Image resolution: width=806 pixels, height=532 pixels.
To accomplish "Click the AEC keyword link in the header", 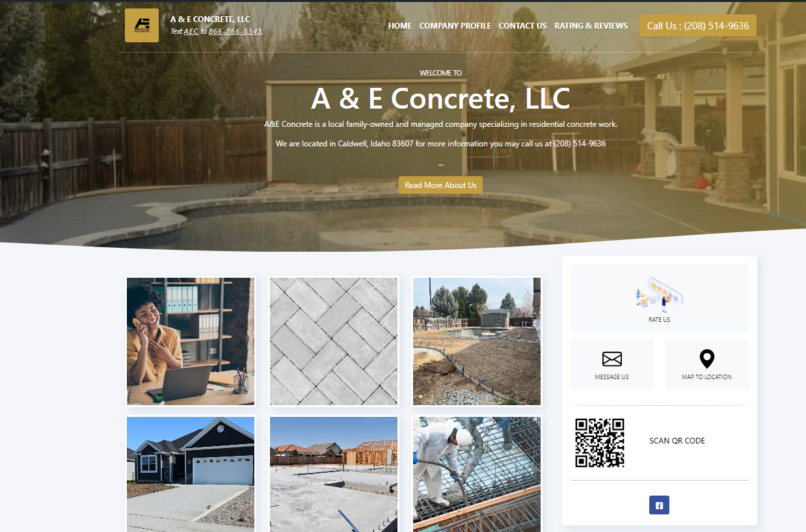I will [191, 31].
